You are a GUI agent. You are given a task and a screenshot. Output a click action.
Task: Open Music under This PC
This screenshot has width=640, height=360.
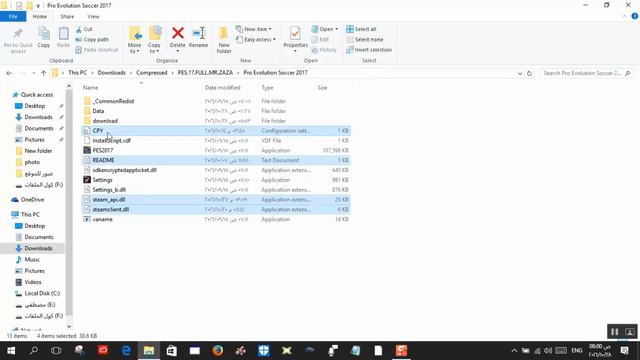point(32,260)
